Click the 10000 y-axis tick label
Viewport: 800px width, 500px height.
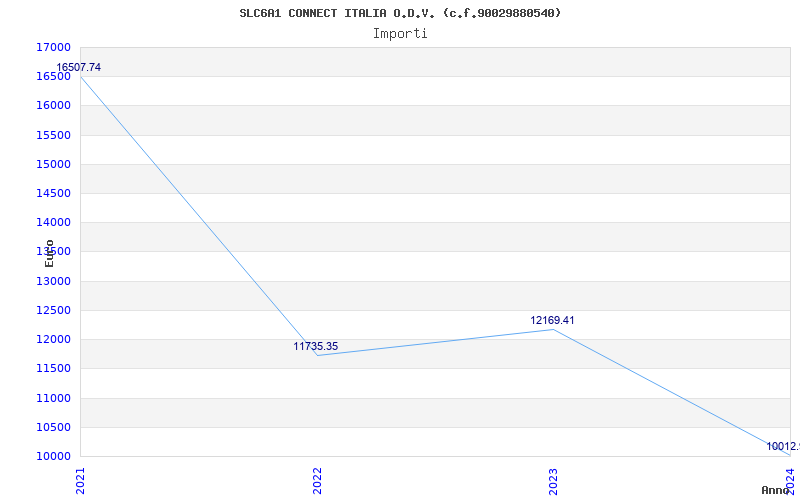pos(53,456)
